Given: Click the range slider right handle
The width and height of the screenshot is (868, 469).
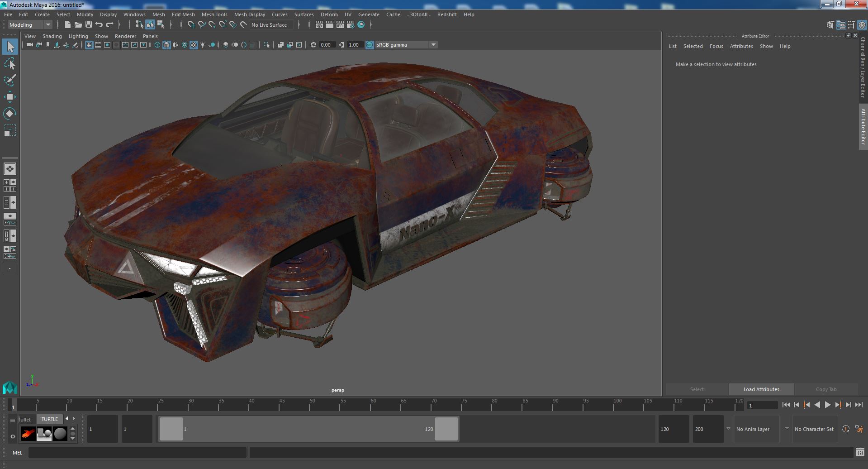Looking at the screenshot, I should (446, 429).
